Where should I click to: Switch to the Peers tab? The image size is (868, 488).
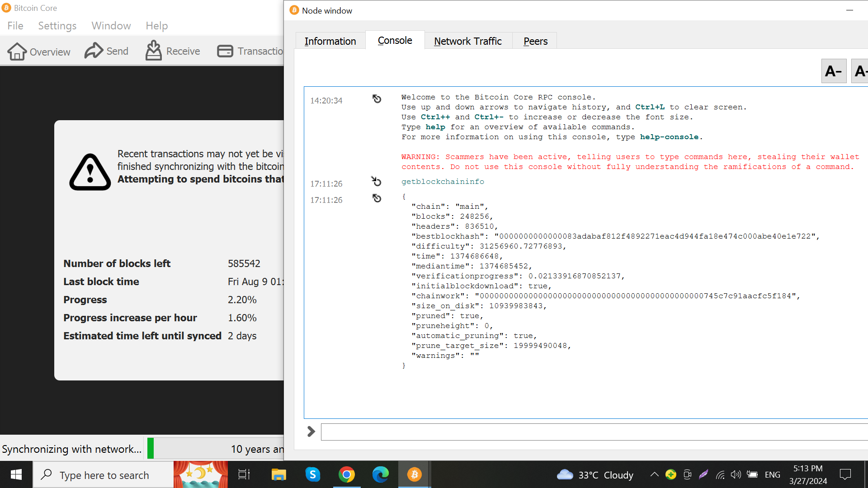tap(535, 41)
